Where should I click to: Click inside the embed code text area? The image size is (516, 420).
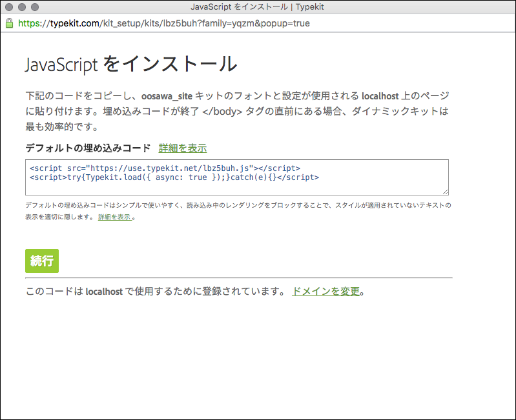[x=237, y=177]
